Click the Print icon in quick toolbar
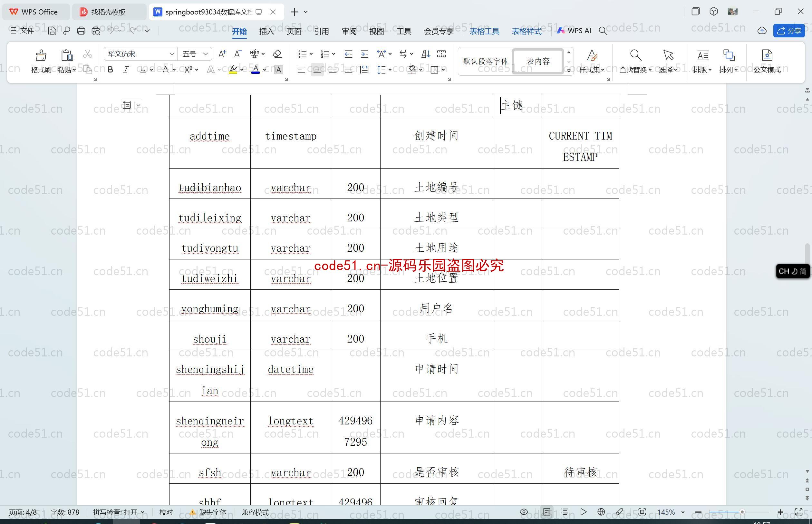Viewport: 812px width, 524px height. coord(81,31)
